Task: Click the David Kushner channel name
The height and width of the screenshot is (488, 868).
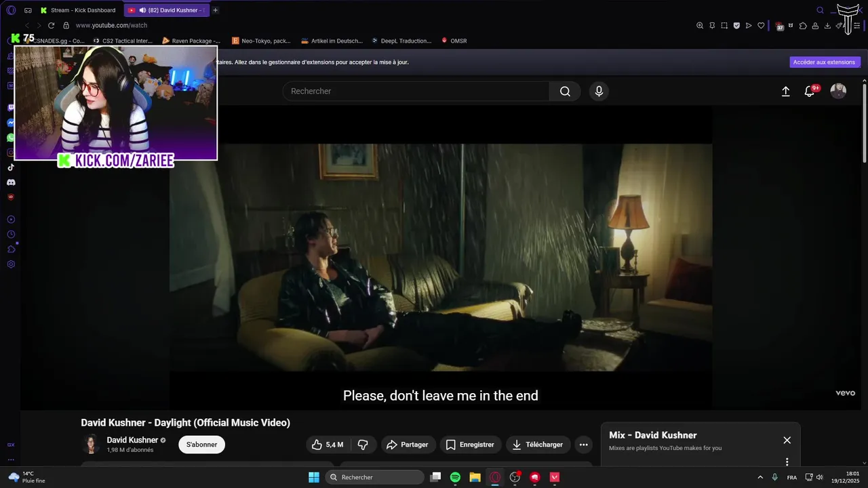Action: click(132, 440)
